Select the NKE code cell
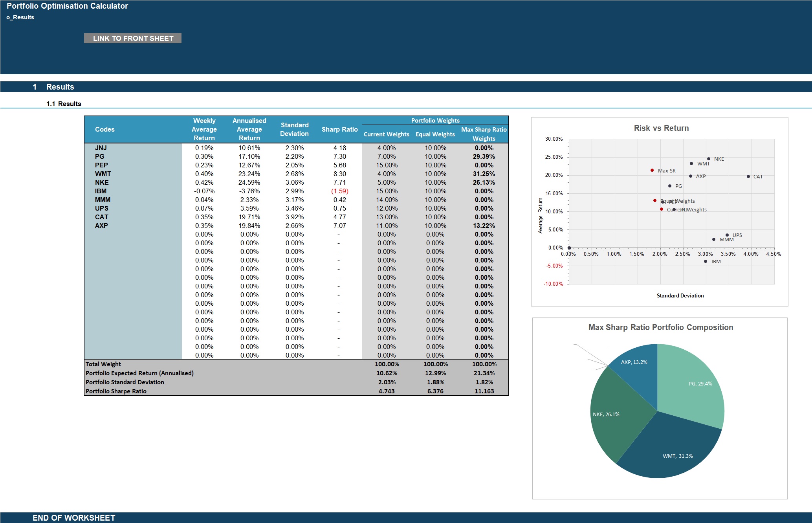This screenshot has width=812, height=523. pos(133,182)
